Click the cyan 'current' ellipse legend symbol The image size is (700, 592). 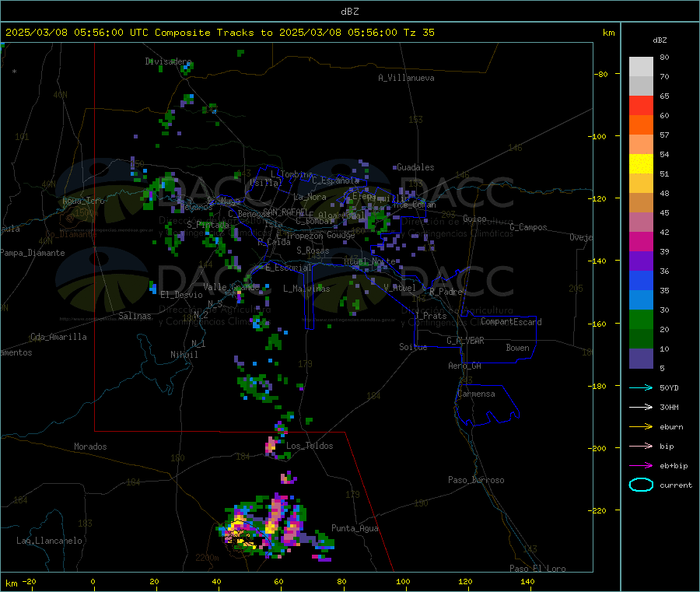coord(641,485)
